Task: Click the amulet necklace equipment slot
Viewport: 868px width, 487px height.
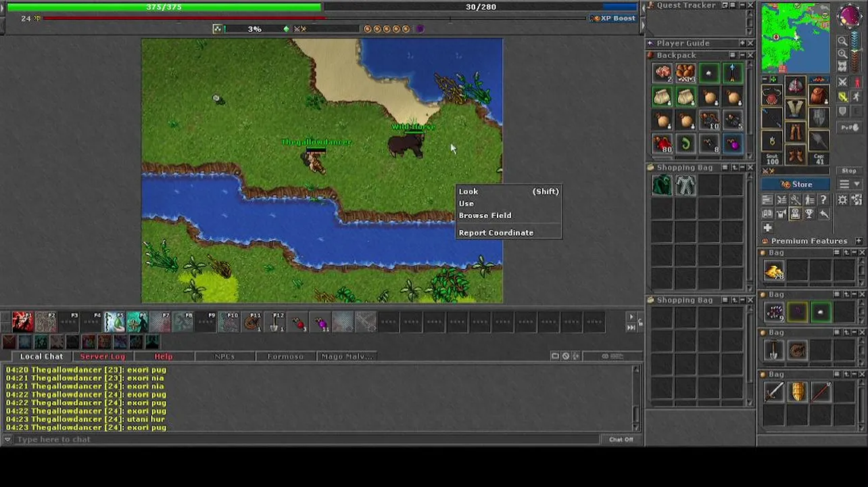Action: 773,95
